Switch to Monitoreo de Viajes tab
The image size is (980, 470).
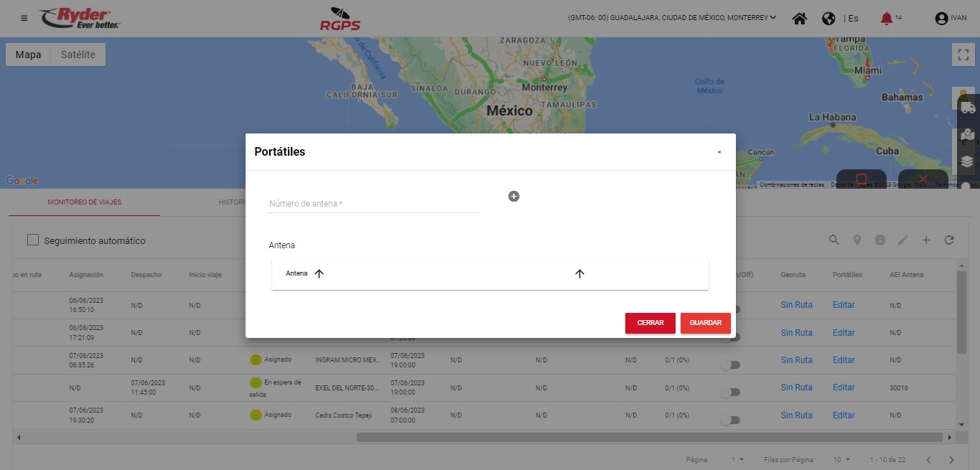tap(85, 202)
